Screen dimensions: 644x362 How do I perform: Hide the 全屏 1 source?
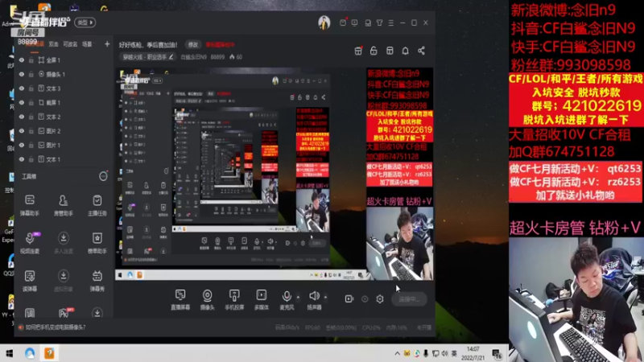click(22, 60)
